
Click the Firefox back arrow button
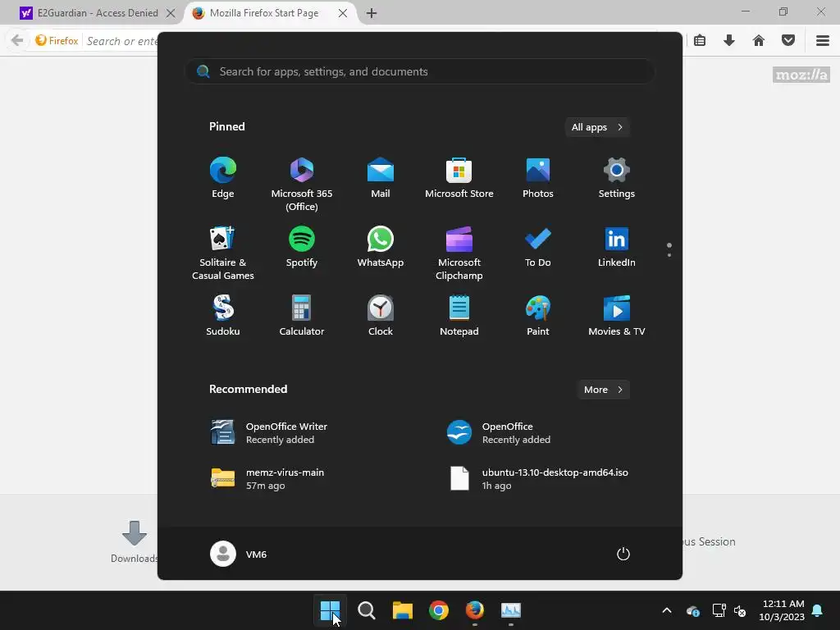point(17,41)
